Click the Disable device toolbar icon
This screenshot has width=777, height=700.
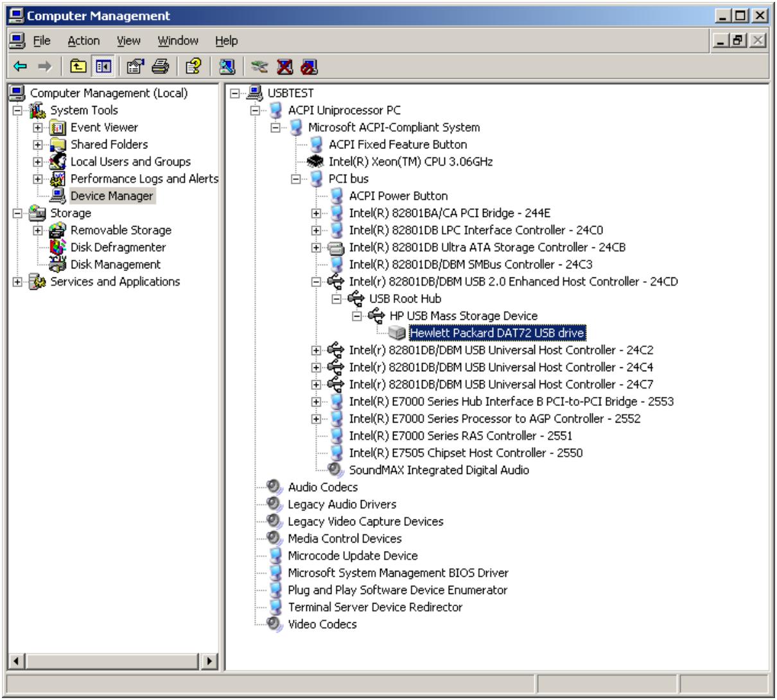[x=309, y=66]
